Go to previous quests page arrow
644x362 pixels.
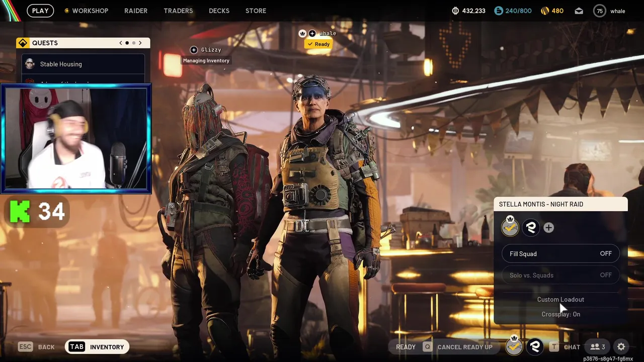click(x=121, y=43)
